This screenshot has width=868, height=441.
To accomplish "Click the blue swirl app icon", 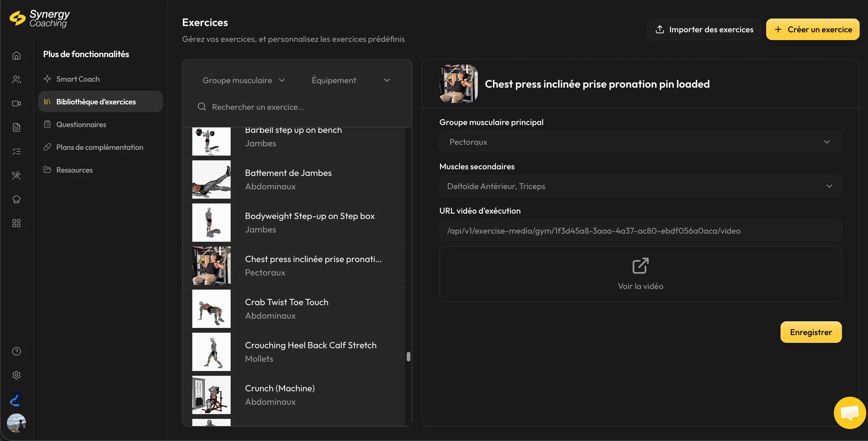I will (x=16, y=399).
